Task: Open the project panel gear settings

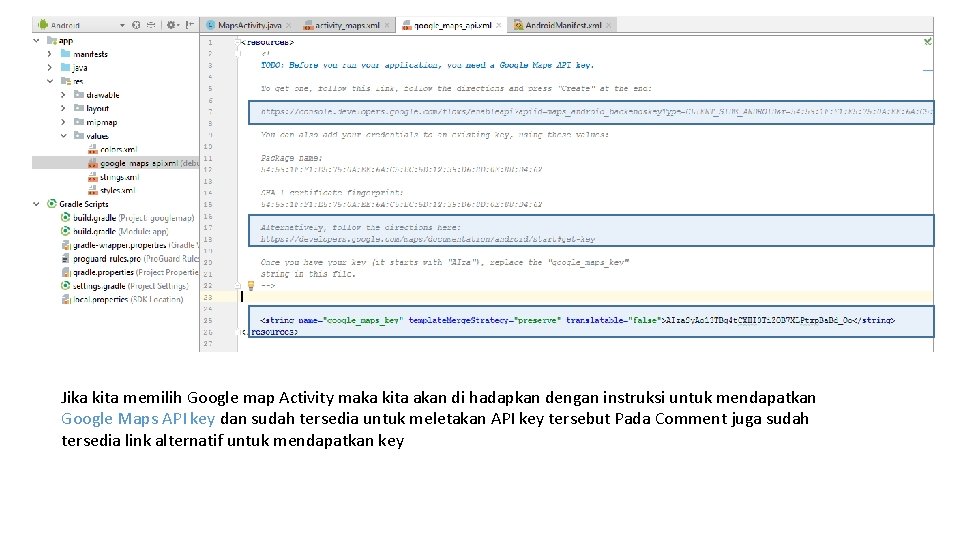Action: 172,25
